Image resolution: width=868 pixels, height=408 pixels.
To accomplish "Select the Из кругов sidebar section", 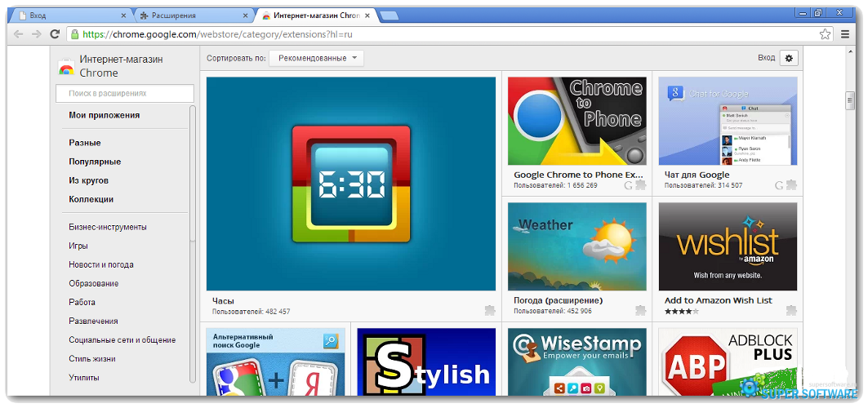I will (88, 180).
